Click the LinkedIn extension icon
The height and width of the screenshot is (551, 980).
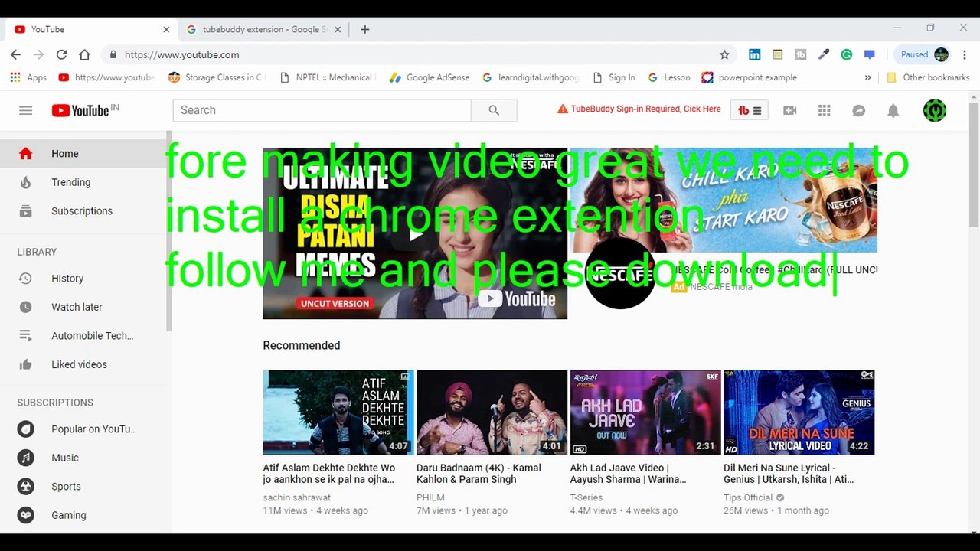click(755, 54)
